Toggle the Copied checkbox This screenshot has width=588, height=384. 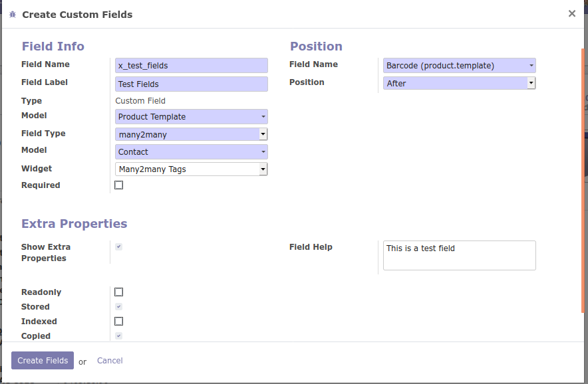(119, 336)
